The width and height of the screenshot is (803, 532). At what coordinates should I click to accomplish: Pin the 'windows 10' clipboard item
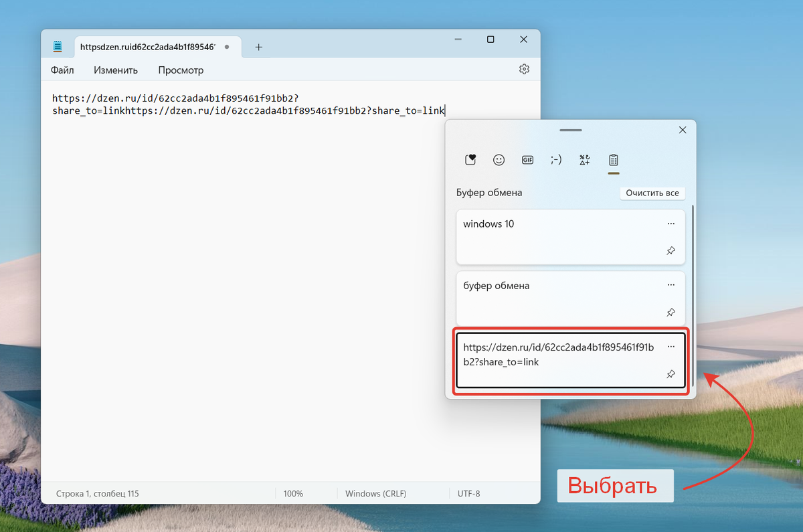[x=671, y=251]
